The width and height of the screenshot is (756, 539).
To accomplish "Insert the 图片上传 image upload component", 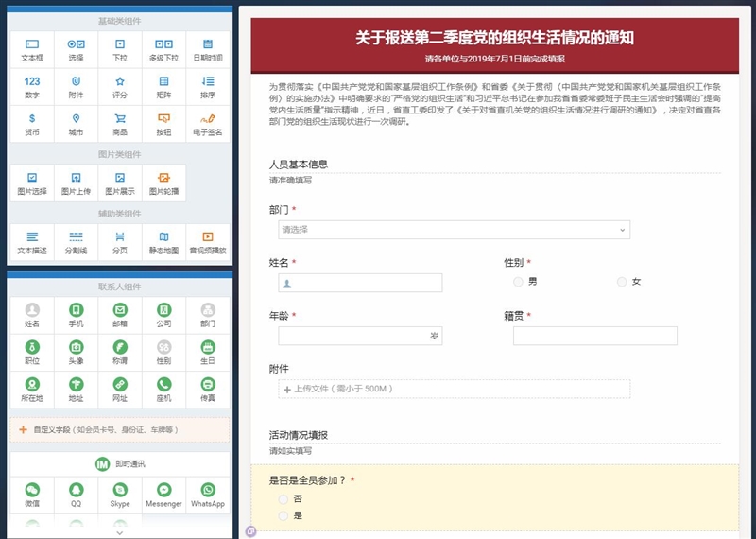I will coord(77,183).
